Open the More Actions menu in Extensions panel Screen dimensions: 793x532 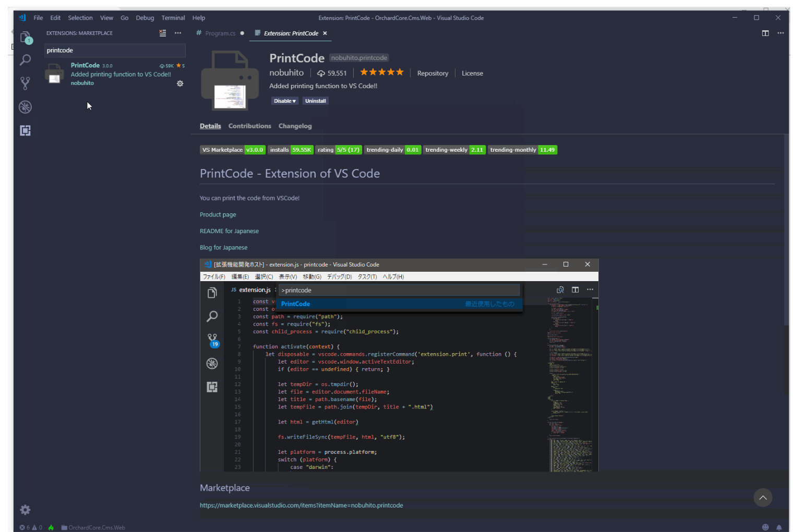tap(178, 33)
